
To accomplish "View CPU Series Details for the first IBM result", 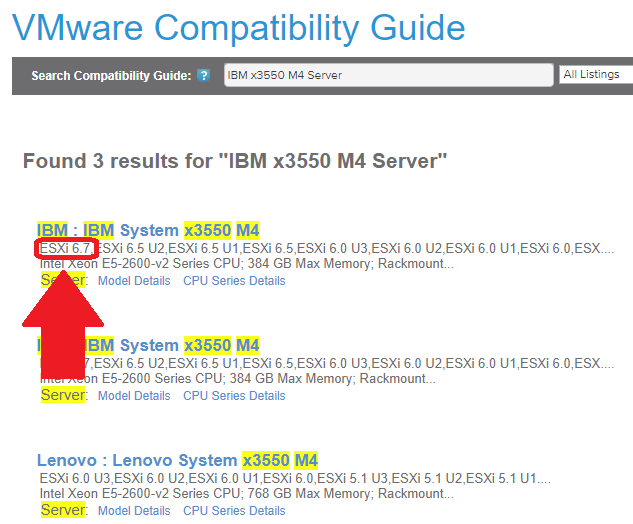I will pyautogui.click(x=234, y=281).
